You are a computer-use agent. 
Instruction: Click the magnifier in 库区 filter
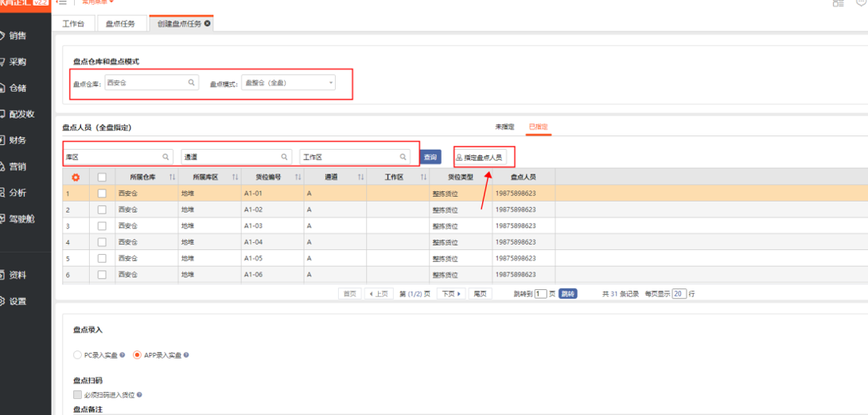tap(165, 157)
